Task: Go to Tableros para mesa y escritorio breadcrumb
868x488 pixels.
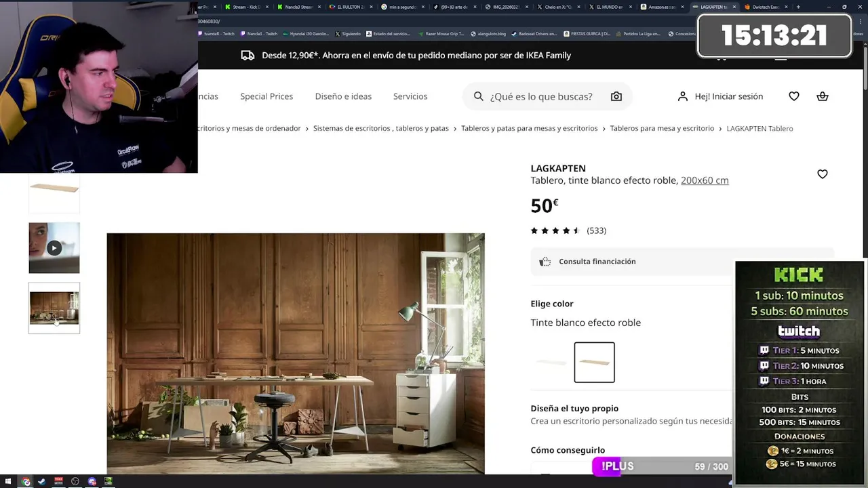Action: click(662, 128)
